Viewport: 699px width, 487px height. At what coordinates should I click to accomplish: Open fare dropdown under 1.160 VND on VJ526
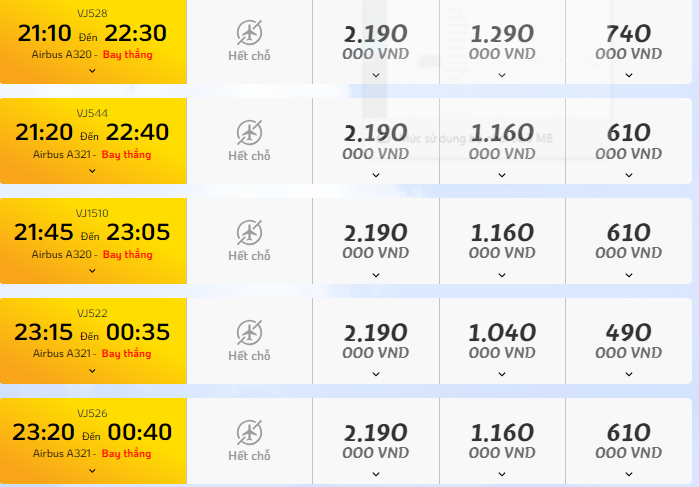502,474
